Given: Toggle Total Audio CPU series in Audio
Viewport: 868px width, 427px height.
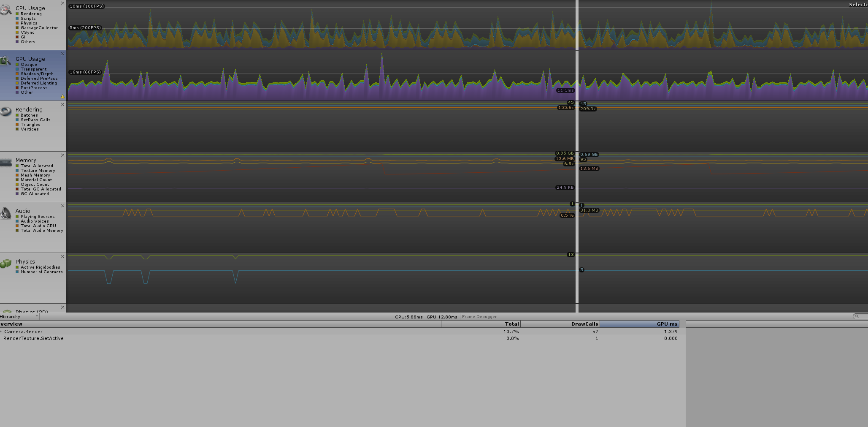Looking at the screenshot, I should [36, 226].
